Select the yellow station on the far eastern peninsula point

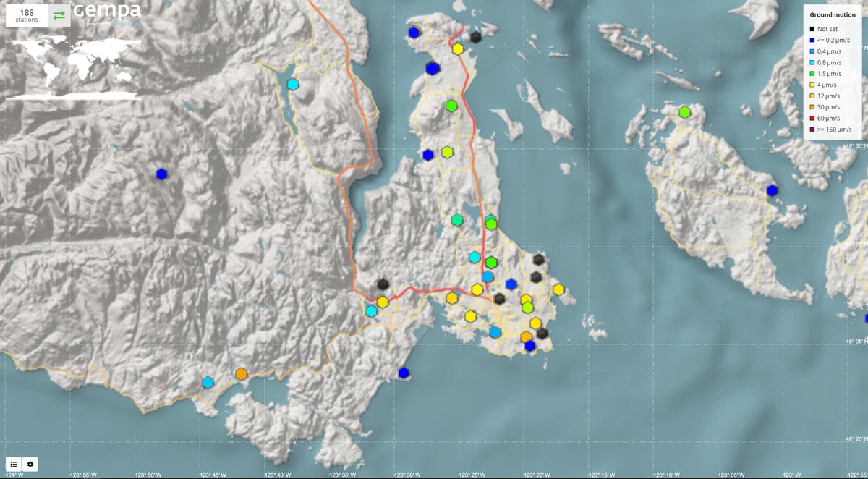tap(558, 289)
